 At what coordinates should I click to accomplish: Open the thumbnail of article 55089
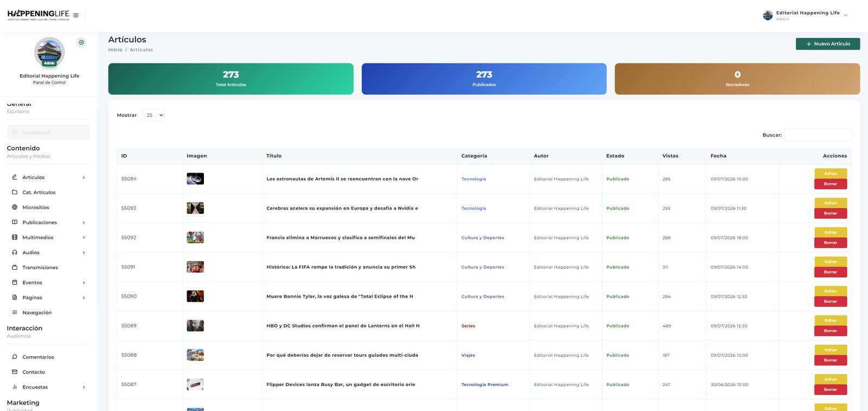(195, 326)
